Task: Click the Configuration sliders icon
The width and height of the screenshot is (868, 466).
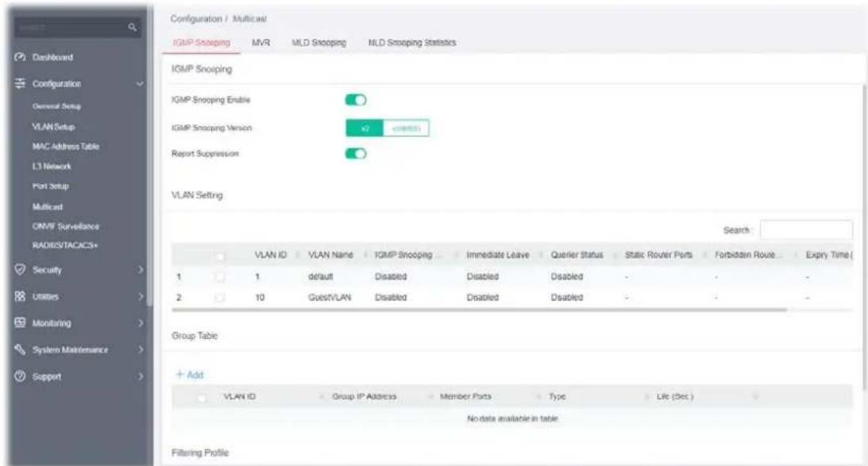Action: (20, 83)
